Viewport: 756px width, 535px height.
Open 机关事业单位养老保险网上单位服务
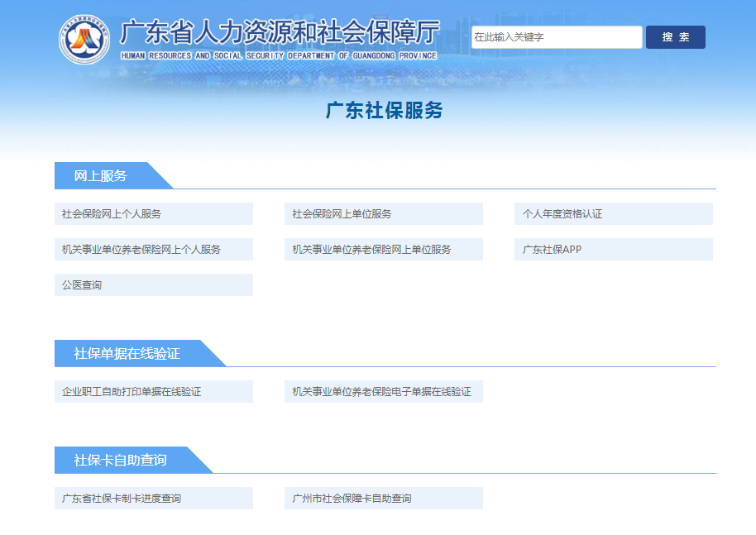[384, 249]
